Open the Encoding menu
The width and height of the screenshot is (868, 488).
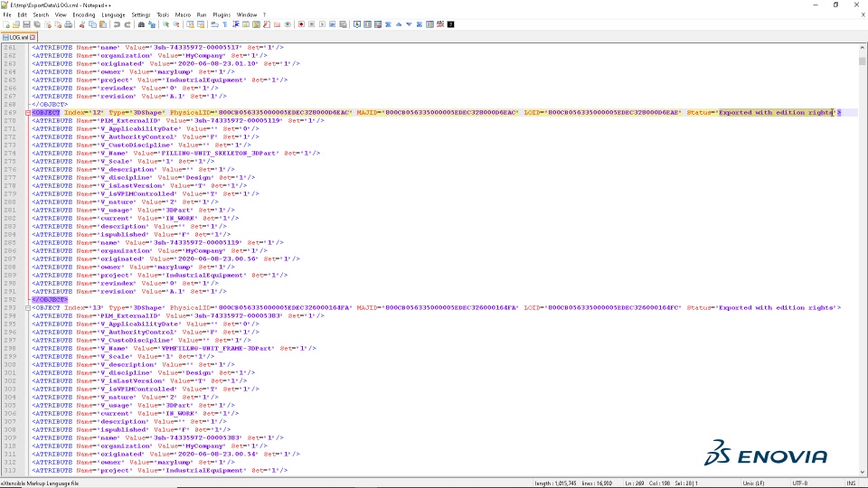84,15
